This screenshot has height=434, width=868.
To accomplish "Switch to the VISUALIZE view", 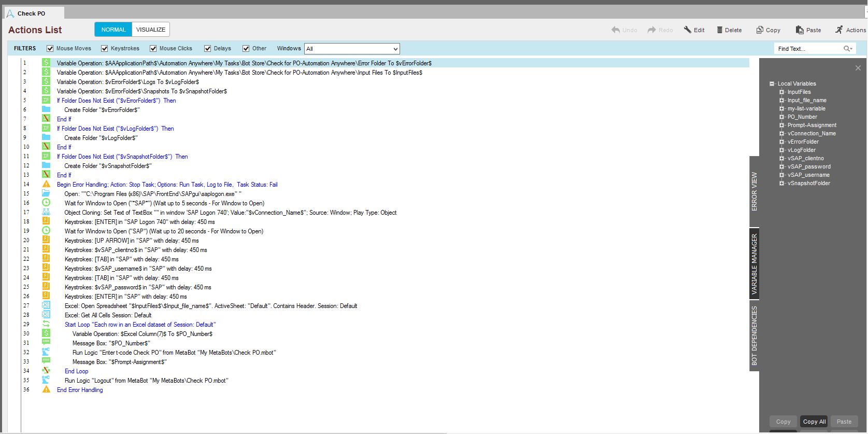I will (x=151, y=30).
